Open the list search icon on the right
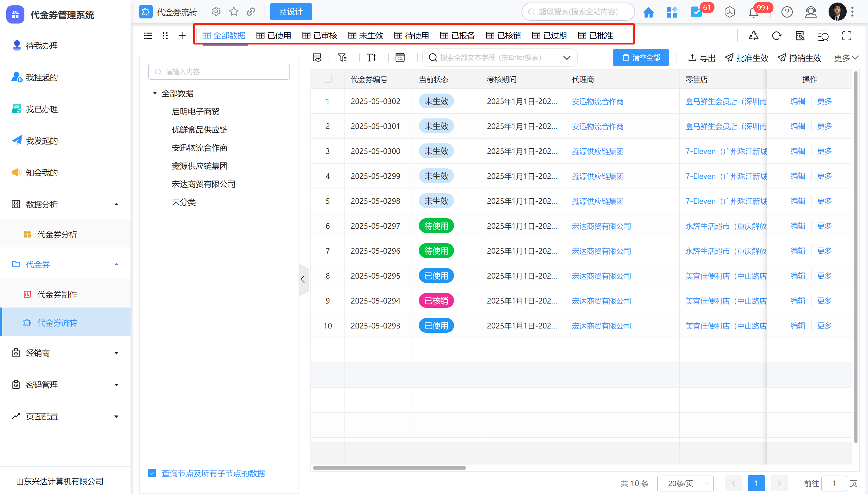The image size is (868, 494). (823, 36)
